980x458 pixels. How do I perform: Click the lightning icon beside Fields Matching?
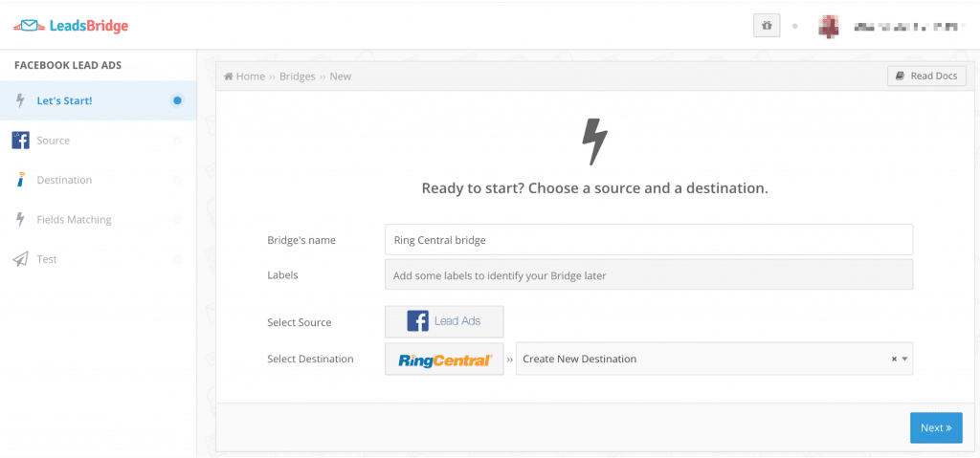[x=20, y=220]
